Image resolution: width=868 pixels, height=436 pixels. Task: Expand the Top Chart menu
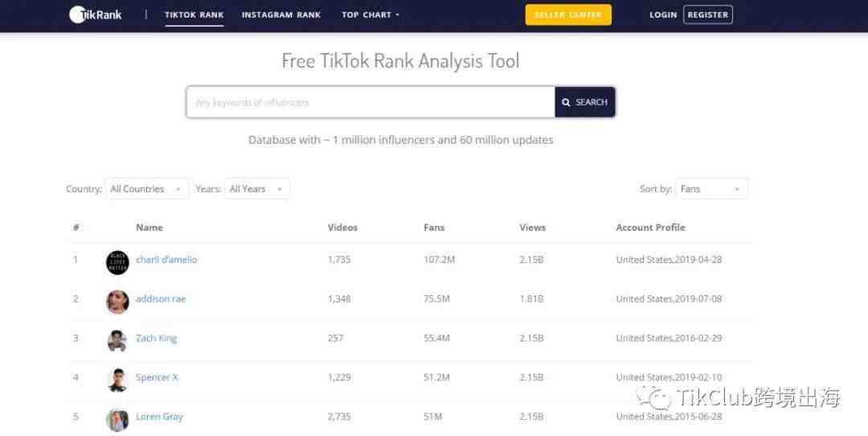371,15
